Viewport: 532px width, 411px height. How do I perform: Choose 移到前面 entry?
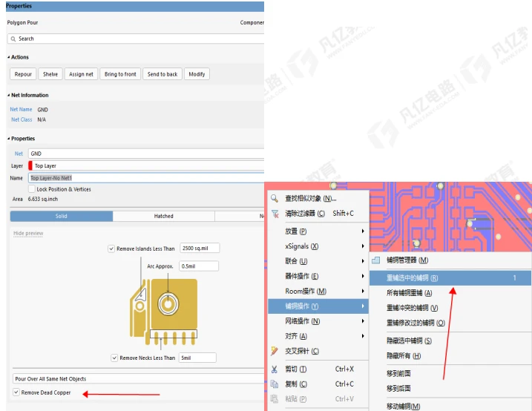point(450,373)
